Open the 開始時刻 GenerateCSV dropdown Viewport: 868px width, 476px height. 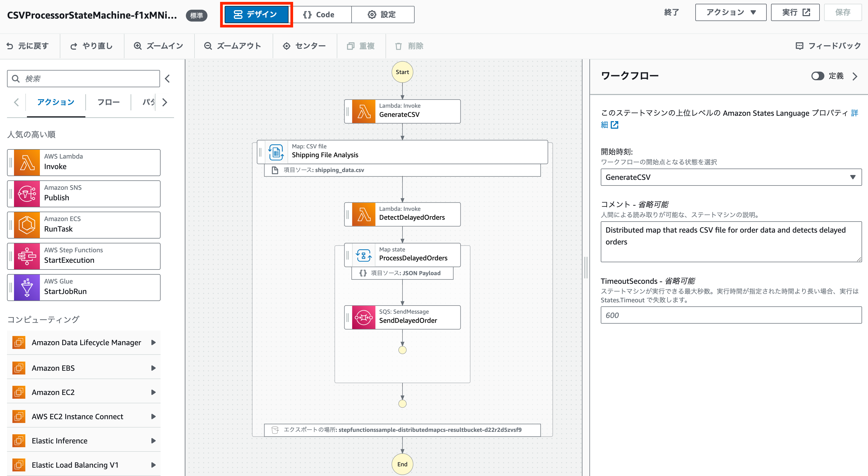point(731,177)
